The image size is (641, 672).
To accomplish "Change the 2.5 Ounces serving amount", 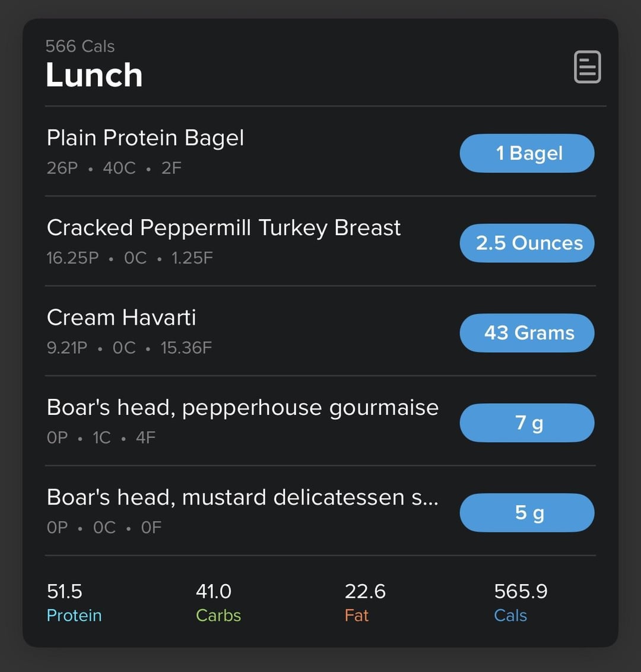I will [527, 243].
